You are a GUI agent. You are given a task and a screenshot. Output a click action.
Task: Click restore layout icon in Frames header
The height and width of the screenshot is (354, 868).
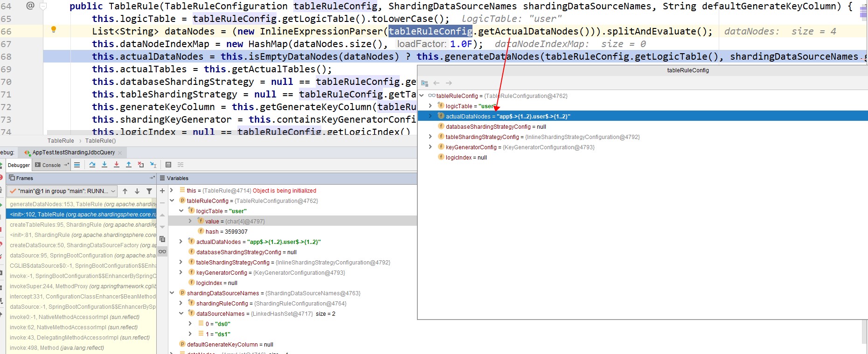(x=152, y=178)
